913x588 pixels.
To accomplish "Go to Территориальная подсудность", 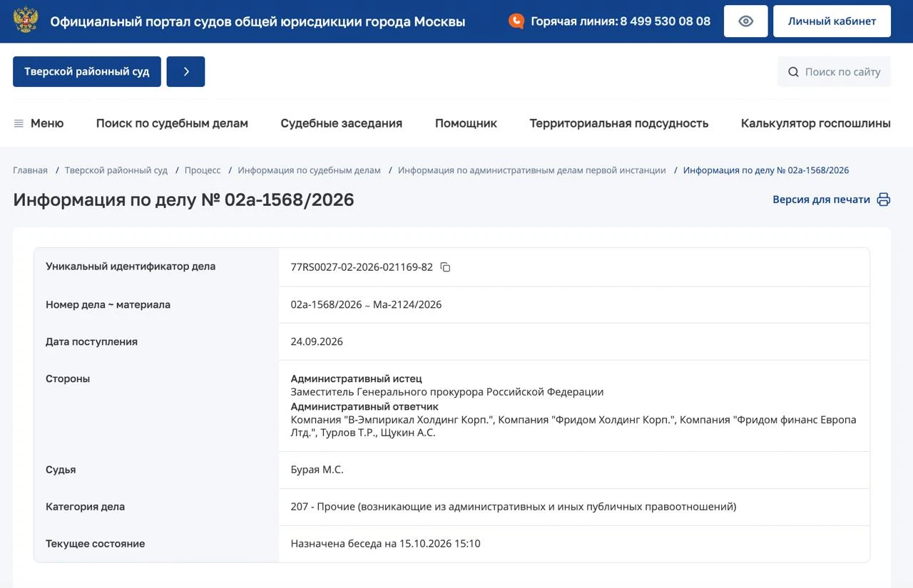I will coord(619,123).
